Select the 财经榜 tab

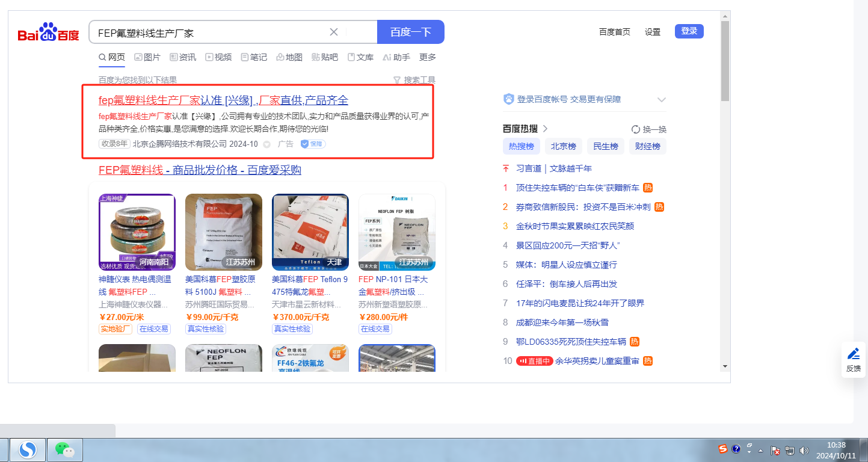pos(648,146)
